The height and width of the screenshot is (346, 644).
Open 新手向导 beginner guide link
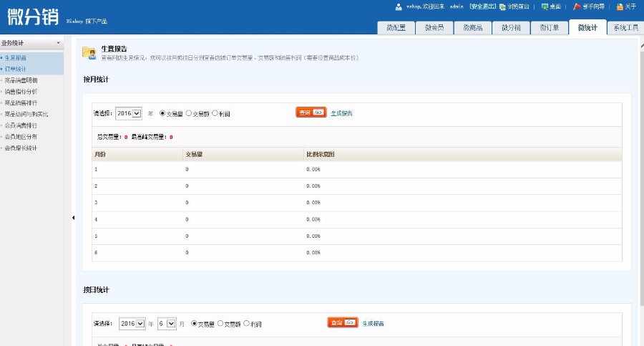(x=589, y=6)
